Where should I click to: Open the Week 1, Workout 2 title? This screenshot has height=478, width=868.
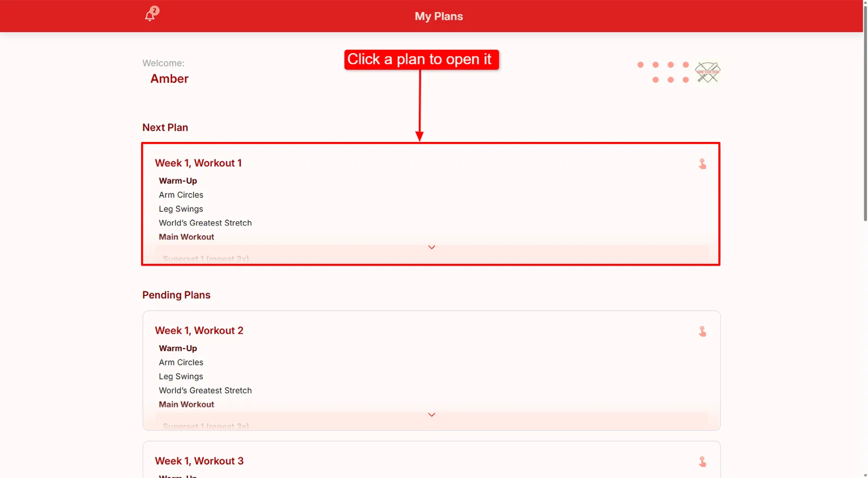[x=199, y=331]
